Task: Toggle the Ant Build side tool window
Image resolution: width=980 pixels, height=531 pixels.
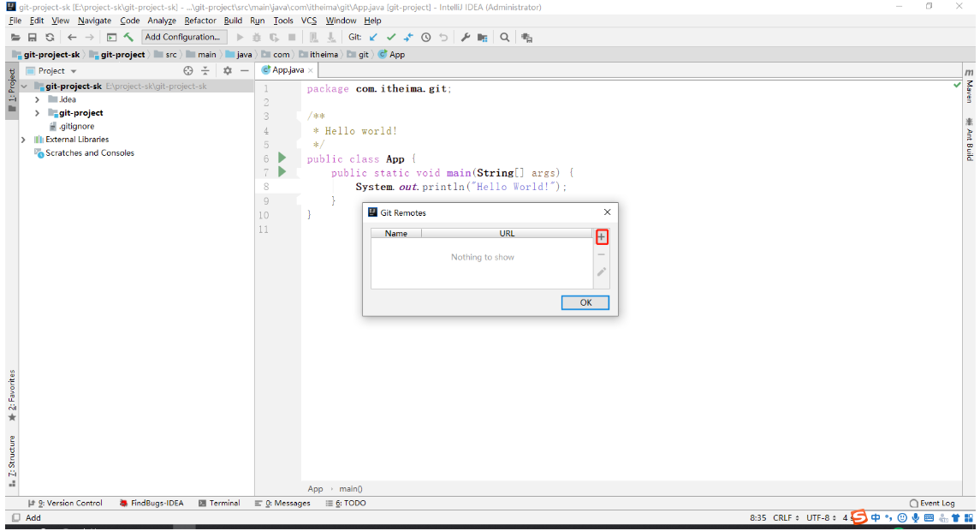Action: pos(970,139)
